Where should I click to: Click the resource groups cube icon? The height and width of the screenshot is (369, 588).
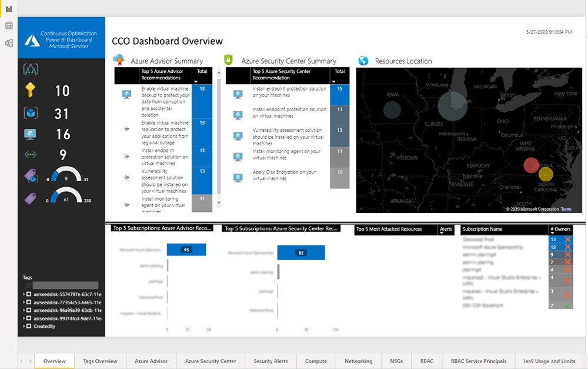tap(31, 113)
